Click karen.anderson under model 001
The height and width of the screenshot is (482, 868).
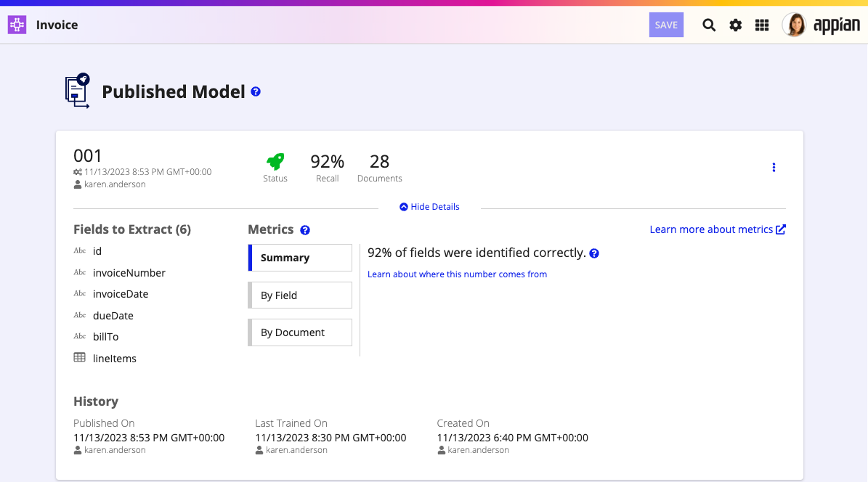(115, 184)
